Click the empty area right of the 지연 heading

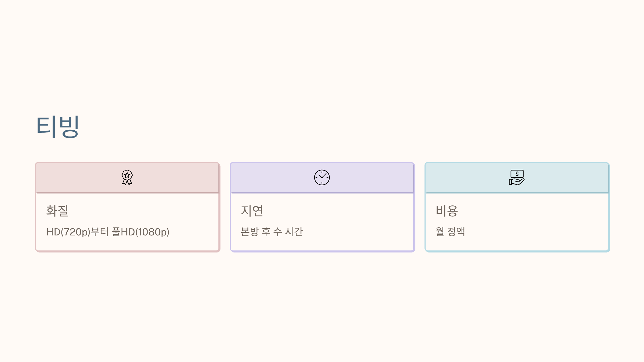(338, 211)
